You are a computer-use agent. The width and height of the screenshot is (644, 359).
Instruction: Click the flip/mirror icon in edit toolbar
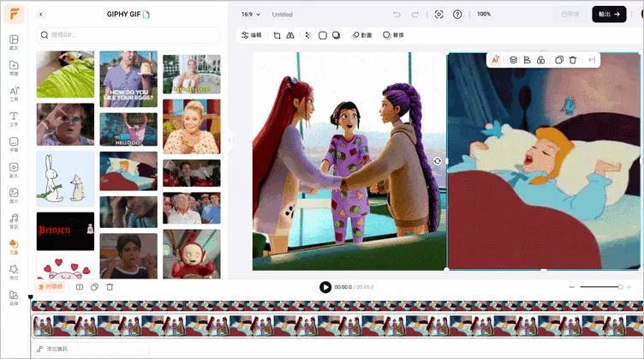[x=290, y=36]
